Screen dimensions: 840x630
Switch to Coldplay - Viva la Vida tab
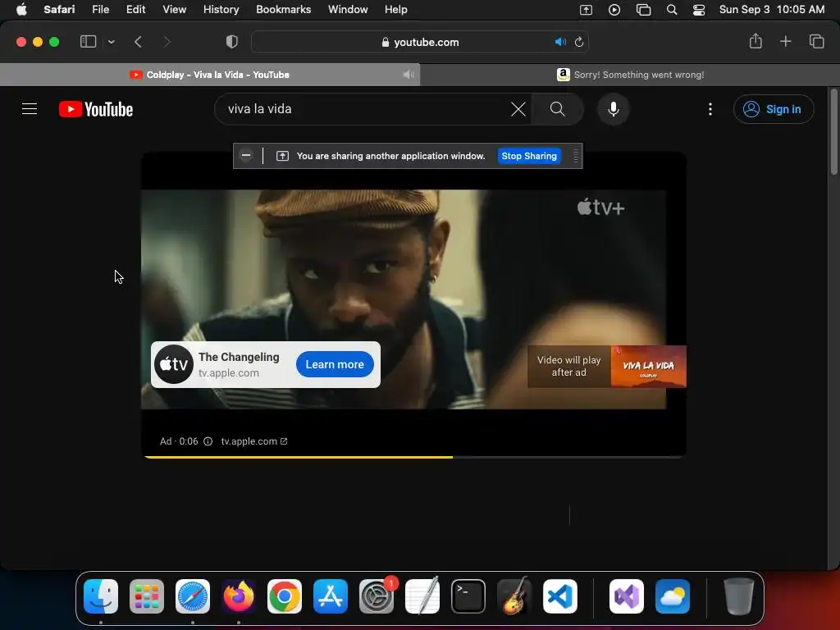[210, 75]
